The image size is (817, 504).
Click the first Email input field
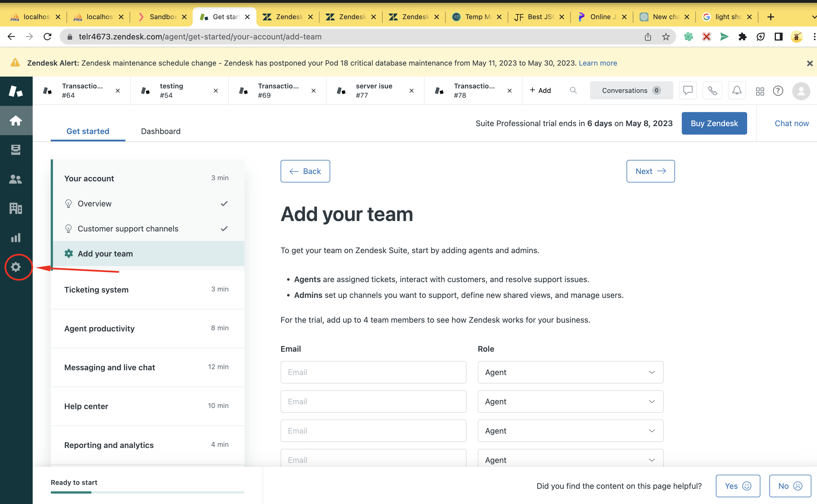(373, 372)
